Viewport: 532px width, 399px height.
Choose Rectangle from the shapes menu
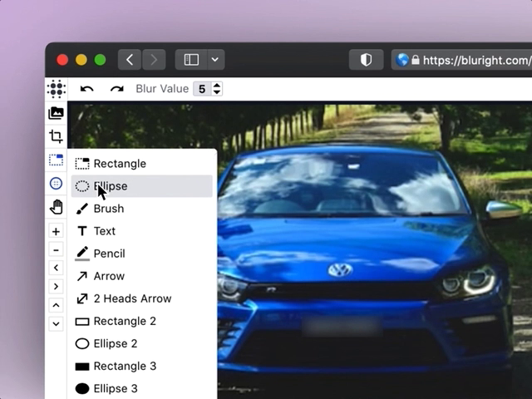142,164
